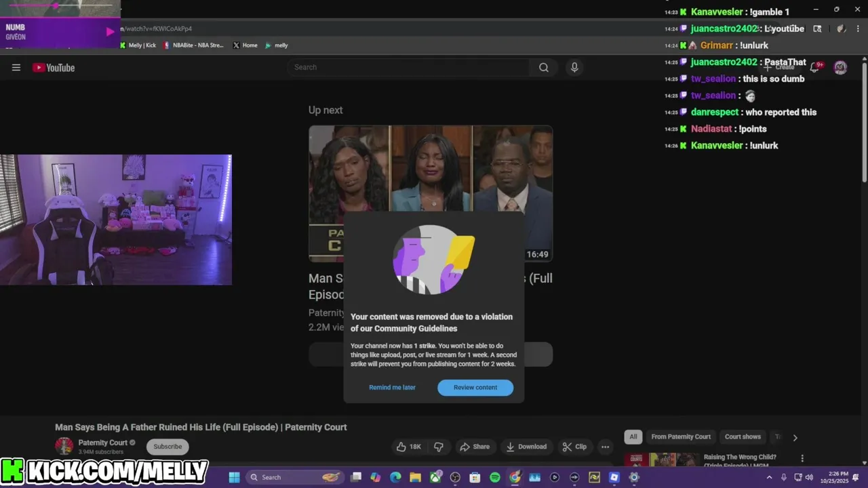
Task: Click Paternity Court channel name
Action: [103, 443]
